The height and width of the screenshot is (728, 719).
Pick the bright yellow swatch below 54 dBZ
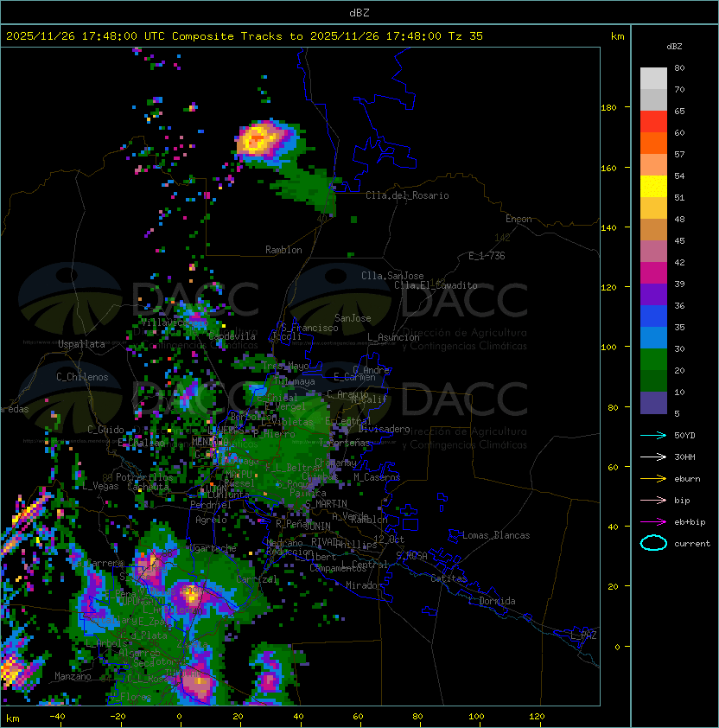(653, 187)
